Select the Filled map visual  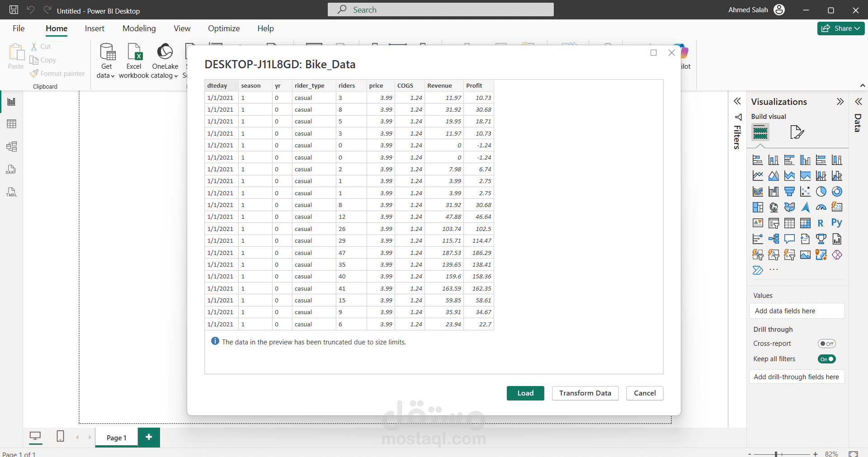789,207
